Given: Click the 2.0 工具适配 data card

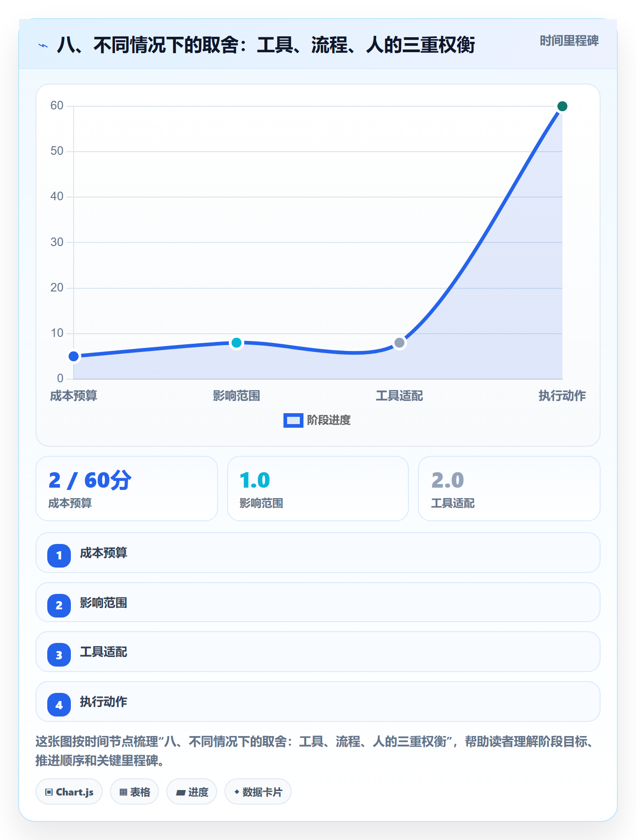Looking at the screenshot, I should point(509,489).
